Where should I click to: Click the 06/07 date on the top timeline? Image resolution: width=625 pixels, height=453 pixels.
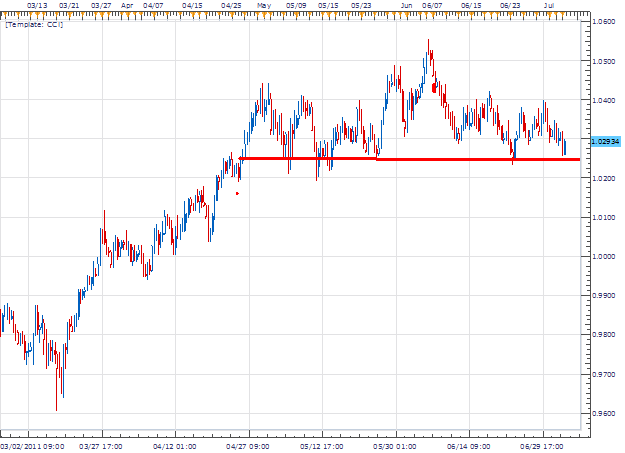pos(432,6)
